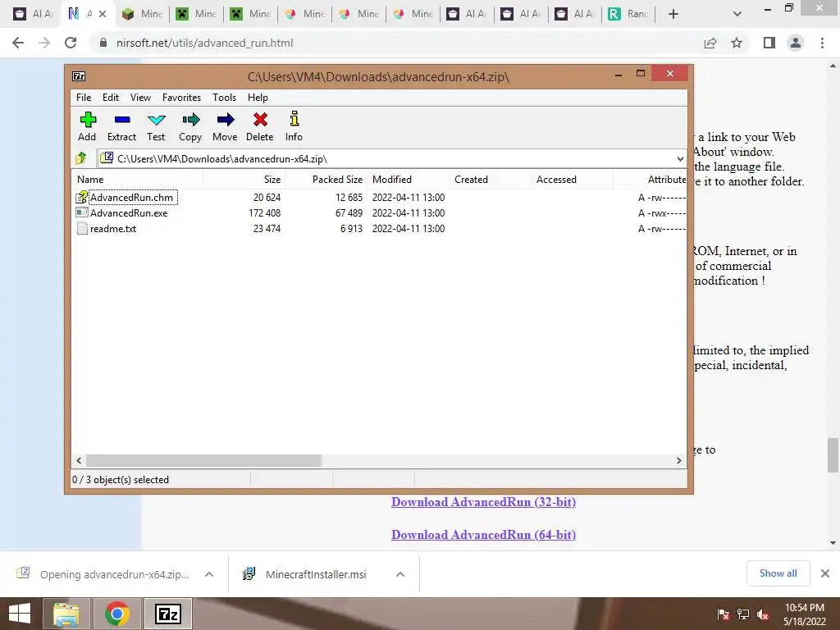Switch to the Ranc browser tab
Image resolution: width=840 pixels, height=630 pixels.
[x=628, y=14]
